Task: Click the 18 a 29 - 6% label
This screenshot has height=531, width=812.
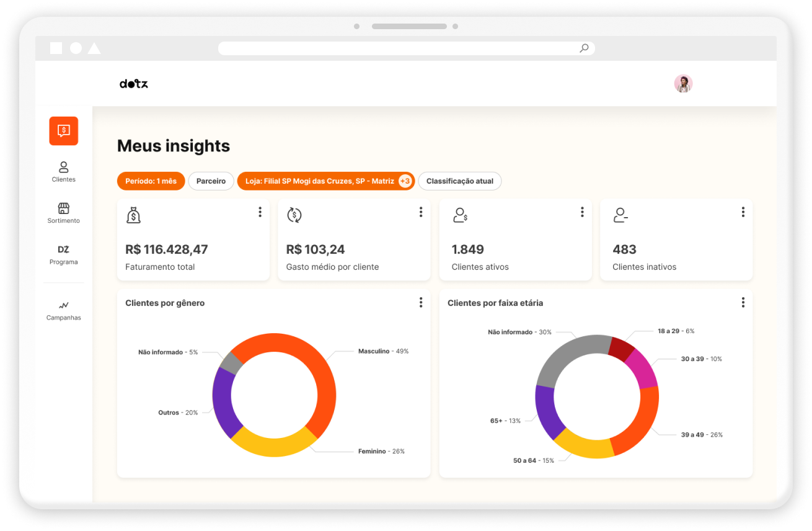Action: [x=676, y=331]
